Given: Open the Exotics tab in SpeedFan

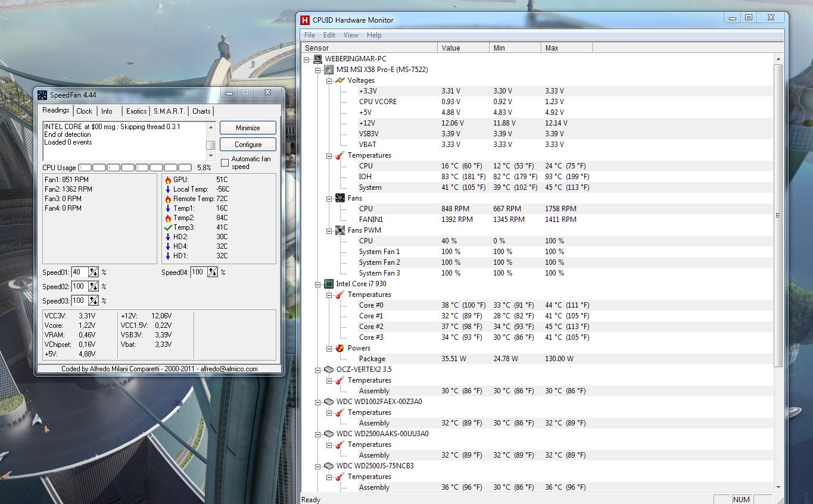Looking at the screenshot, I should 136,111.
